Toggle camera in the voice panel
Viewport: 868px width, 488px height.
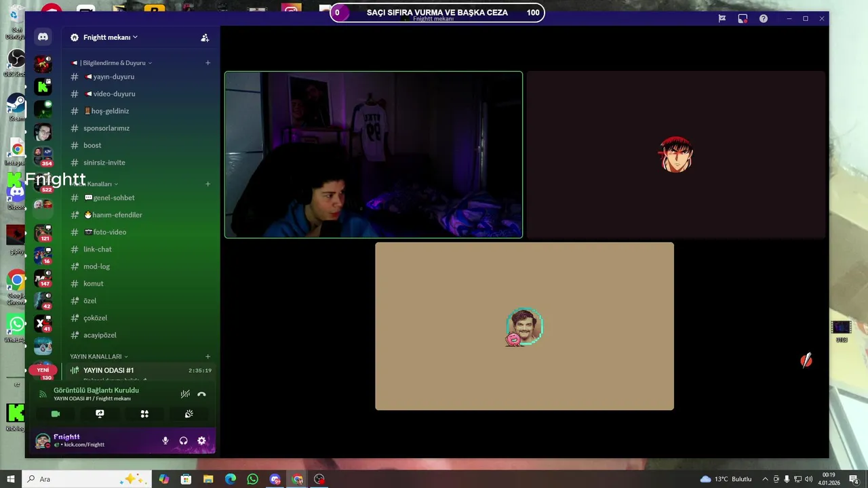tap(56, 413)
